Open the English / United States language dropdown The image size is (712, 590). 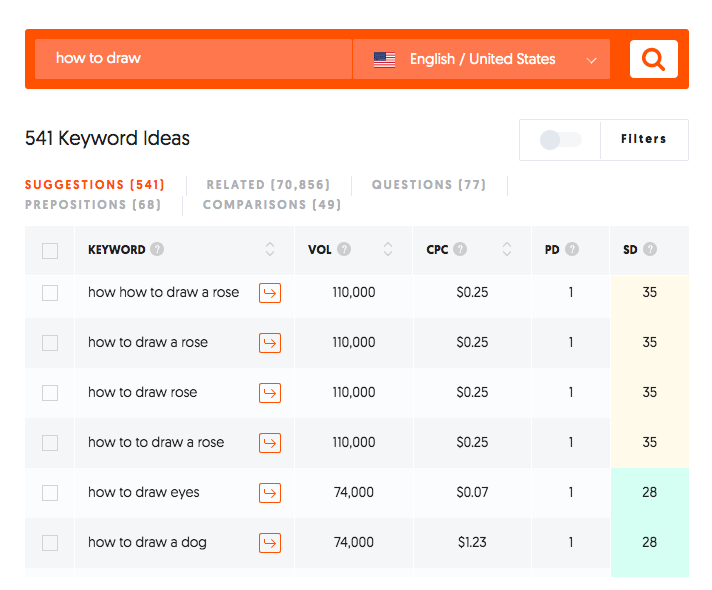pyautogui.click(x=482, y=59)
